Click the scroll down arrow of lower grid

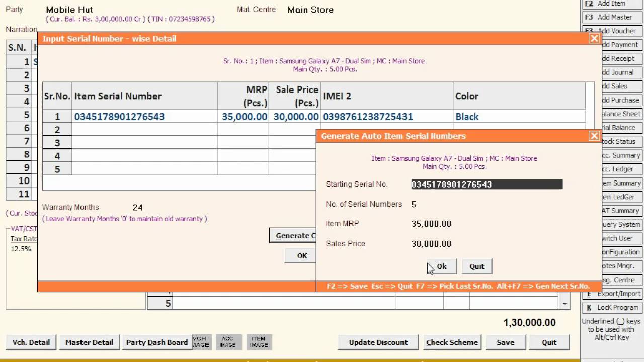coord(565,304)
